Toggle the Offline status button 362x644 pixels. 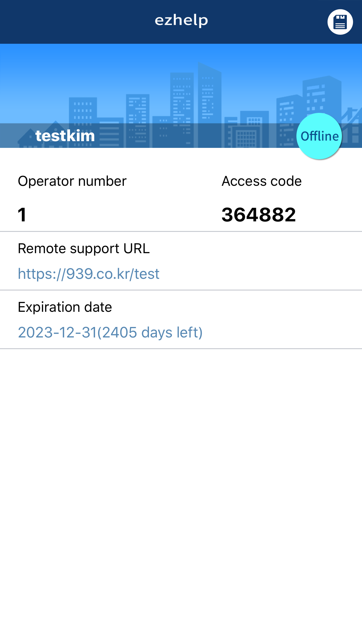click(319, 136)
